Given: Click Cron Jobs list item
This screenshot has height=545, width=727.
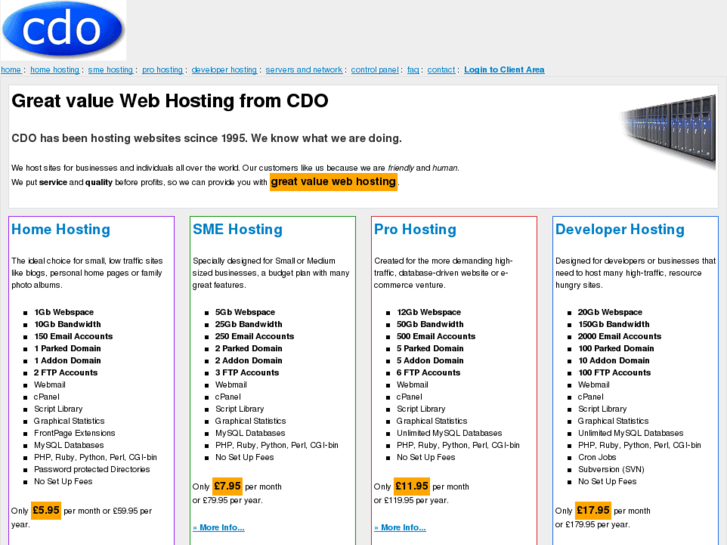Looking at the screenshot, I should [x=597, y=457].
